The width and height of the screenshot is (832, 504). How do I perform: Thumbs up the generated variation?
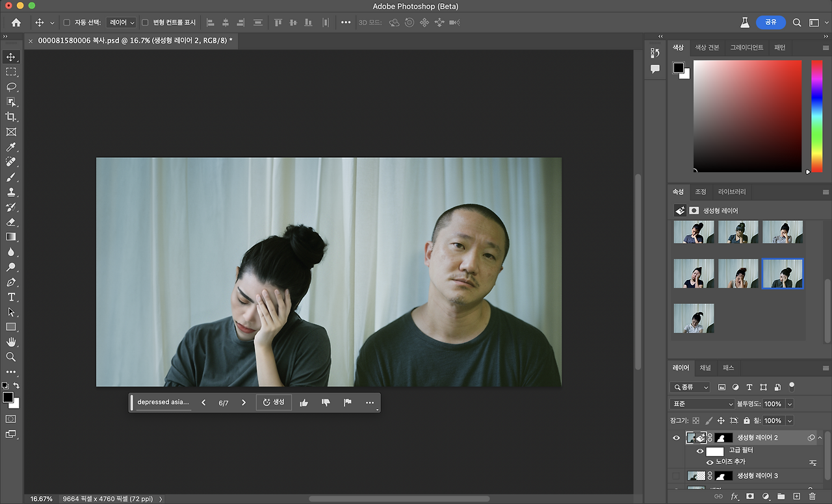(x=304, y=403)
